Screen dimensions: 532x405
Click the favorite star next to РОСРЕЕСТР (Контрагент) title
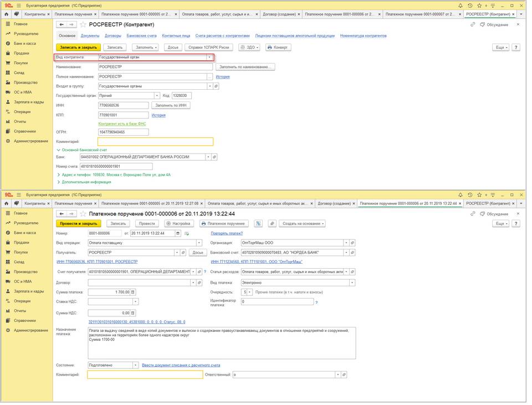(x=84, y=24)
